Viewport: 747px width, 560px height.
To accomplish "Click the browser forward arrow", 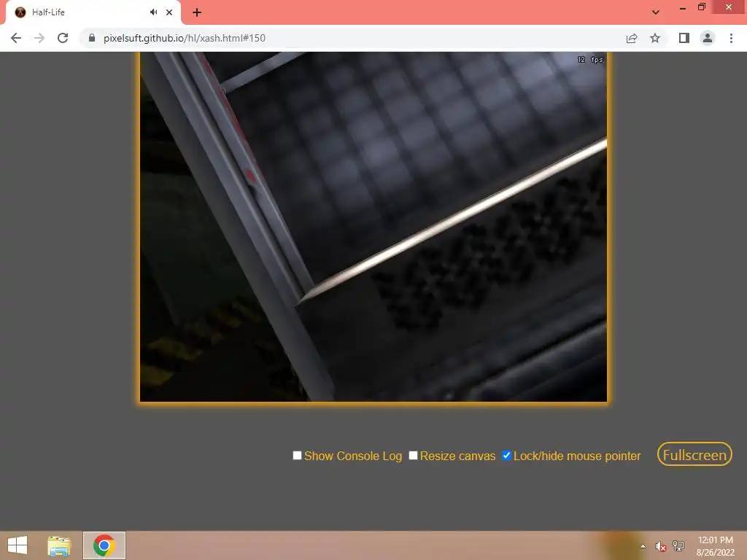I will click(x=39, y=38).
